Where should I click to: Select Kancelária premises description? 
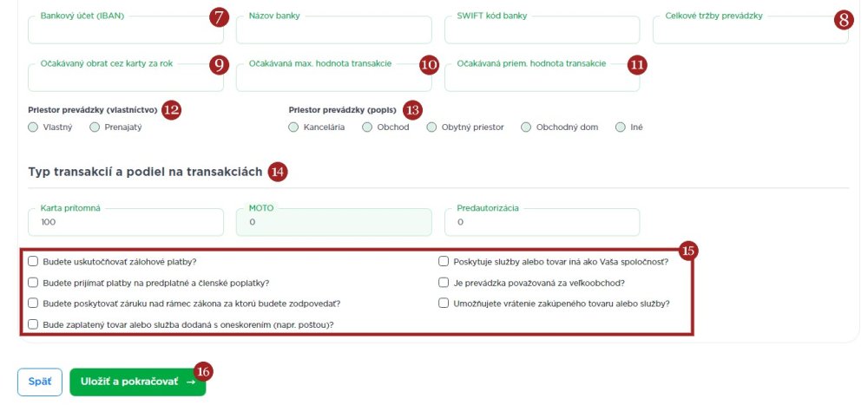293,127
